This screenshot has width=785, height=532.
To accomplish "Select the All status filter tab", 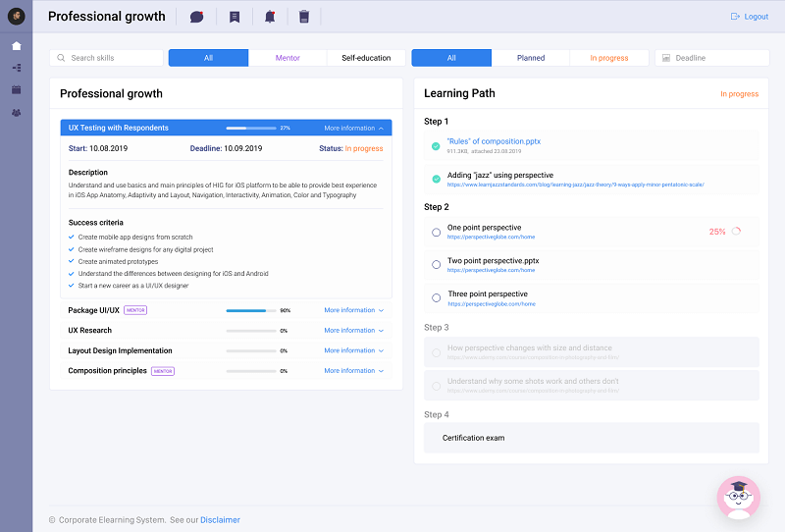I will tap(451, 58).
